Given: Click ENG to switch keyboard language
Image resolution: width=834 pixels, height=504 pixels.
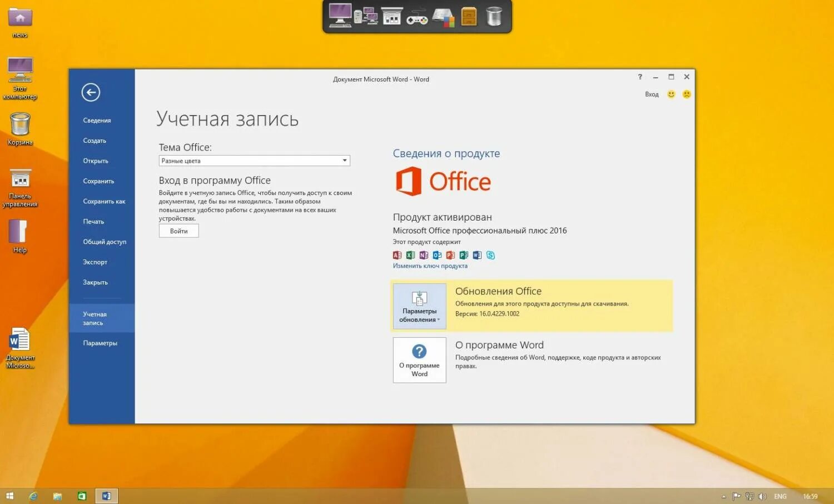Looking at the screenshot, I should [780, 495].
